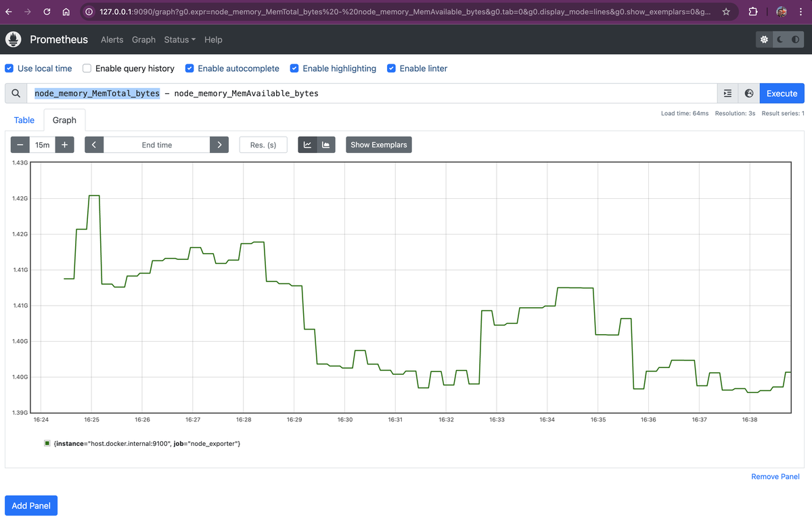Open the metrics explorer globe icon
The image size is (812, 525).
(x=749, y=93)
